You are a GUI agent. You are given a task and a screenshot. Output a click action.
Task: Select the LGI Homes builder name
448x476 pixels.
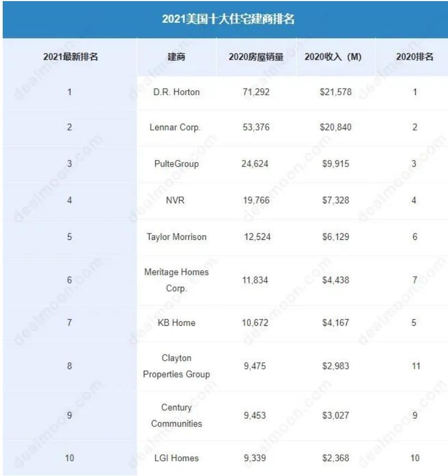[176, 458]
